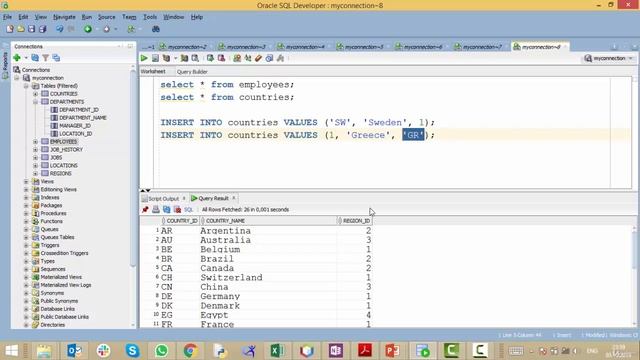Click the Open folder icon in the main toolbar
This screenshot has width=640, height=360.
tap(20, 29)
